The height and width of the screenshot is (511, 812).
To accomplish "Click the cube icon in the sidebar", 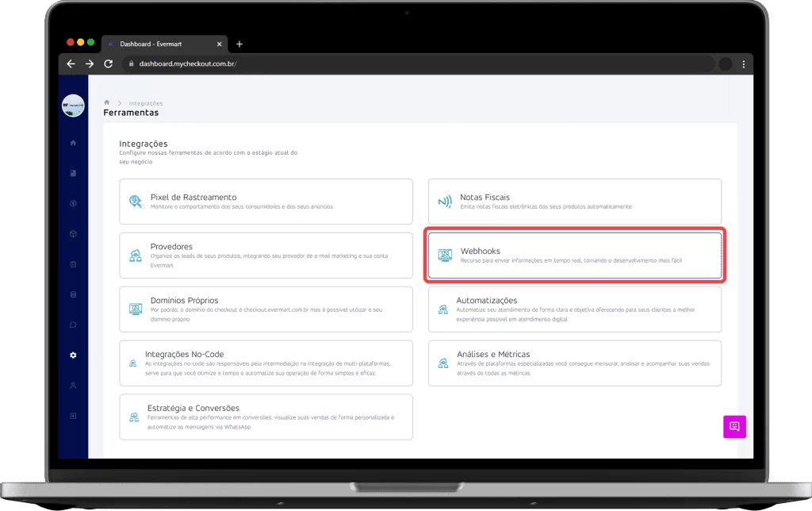I will (x=72, y=234).
